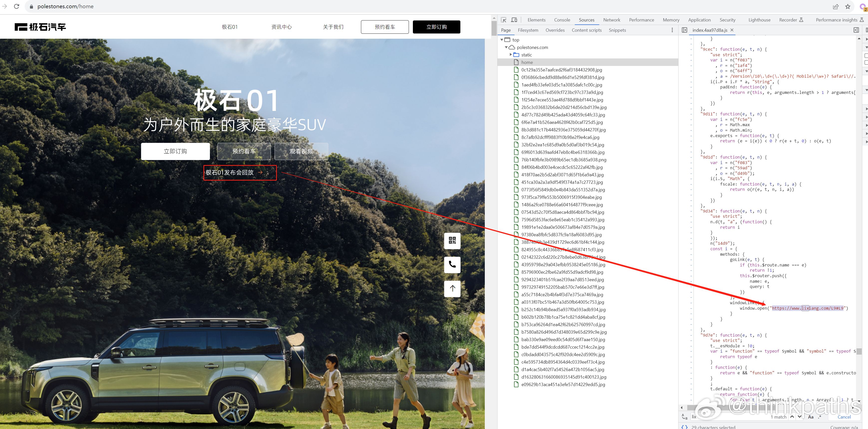Viewport: 868px width, 429px height.
Task: Click the back-to-top arrow button
Action: tap(452, 288)
